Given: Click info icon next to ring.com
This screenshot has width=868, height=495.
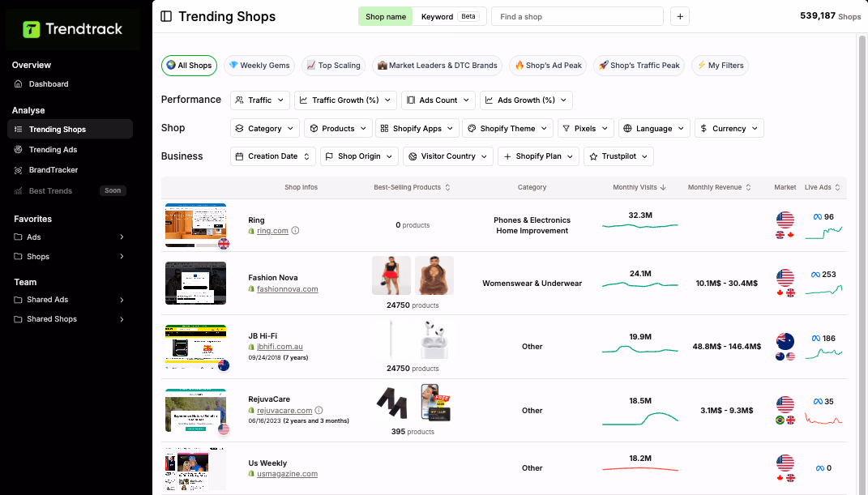Looking at the screenshot, I should (296, 231).
